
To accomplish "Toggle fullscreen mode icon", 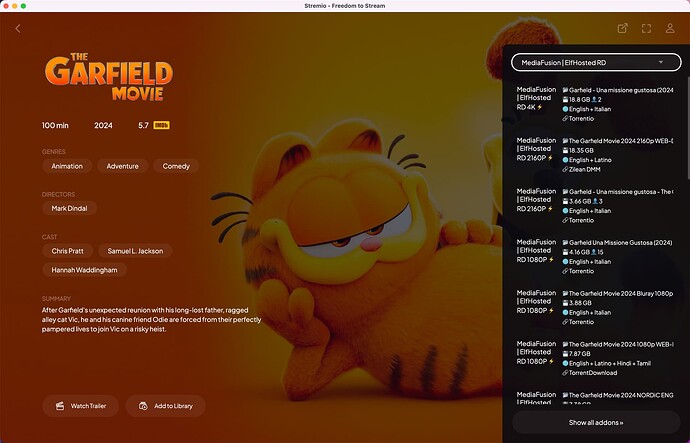I will click(646, 29).
